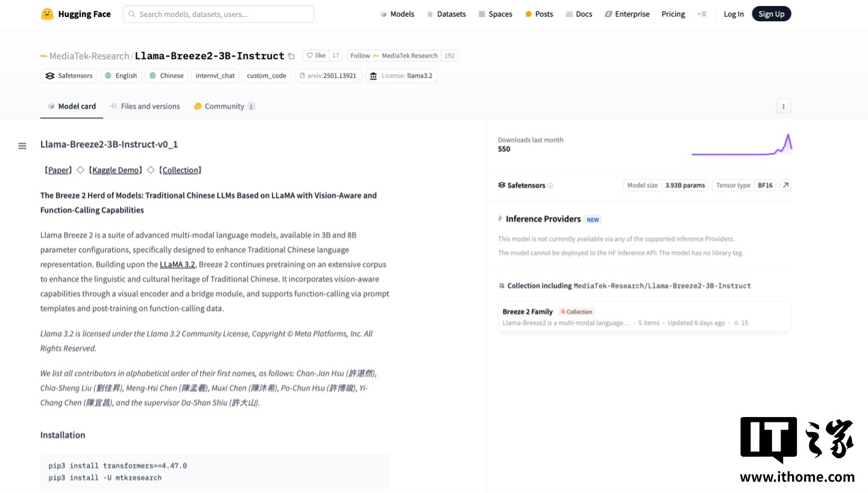Open the Docs nav item
868x493 pixels.
click(579, 14)
